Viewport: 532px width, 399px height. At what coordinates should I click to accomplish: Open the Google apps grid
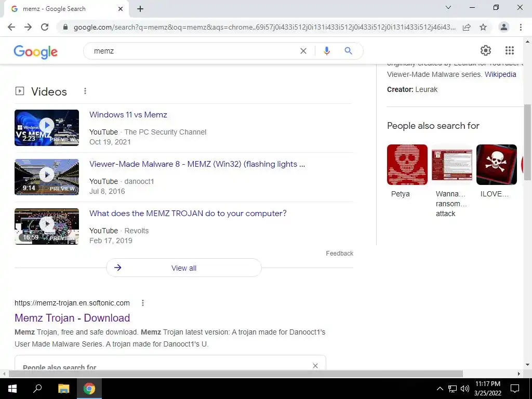click(510, 50)
